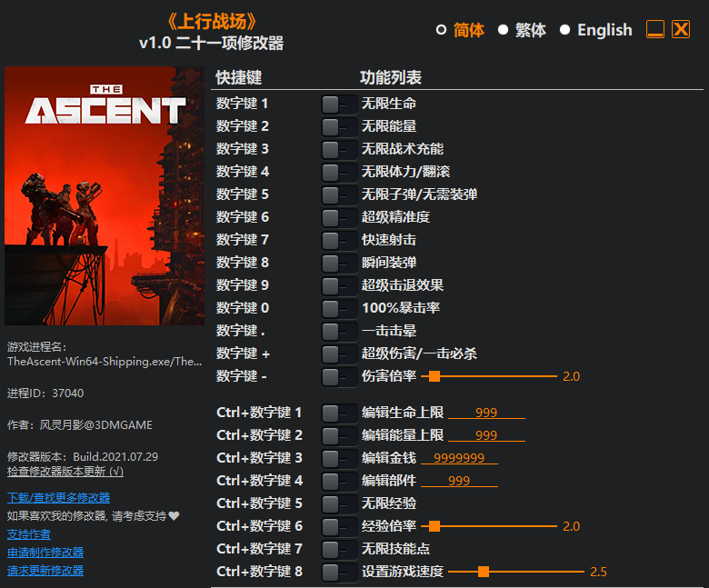Image resolution: width=709 pixels, height=588 pixels.
Task: Click the 支持作者 link
Action: point(29,534)
